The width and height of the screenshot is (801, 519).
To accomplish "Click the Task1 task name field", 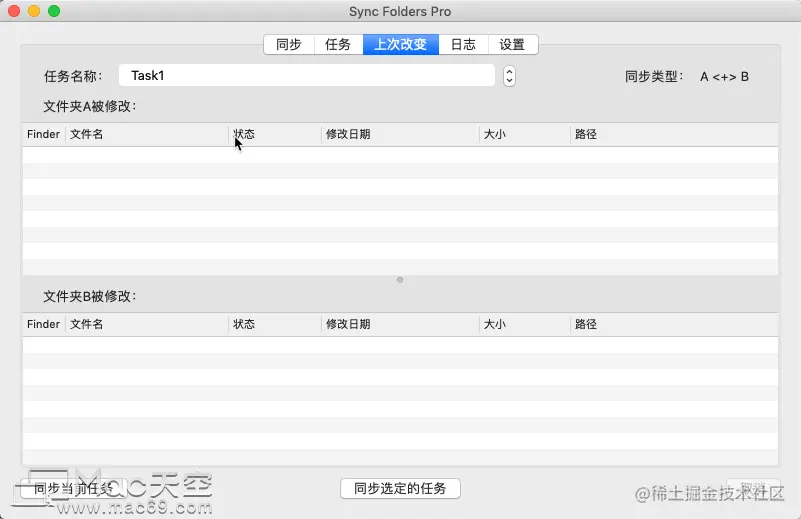I will pos(307,76).
